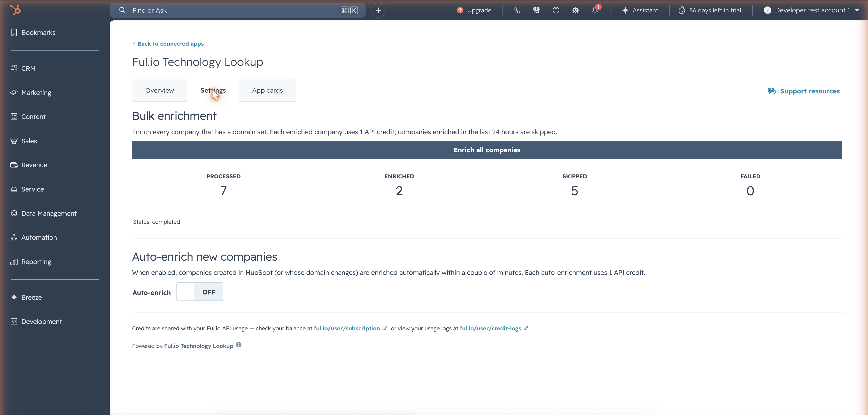Go back to connected apps
Viewport: 868px width, 415px height.
(168, 44)
